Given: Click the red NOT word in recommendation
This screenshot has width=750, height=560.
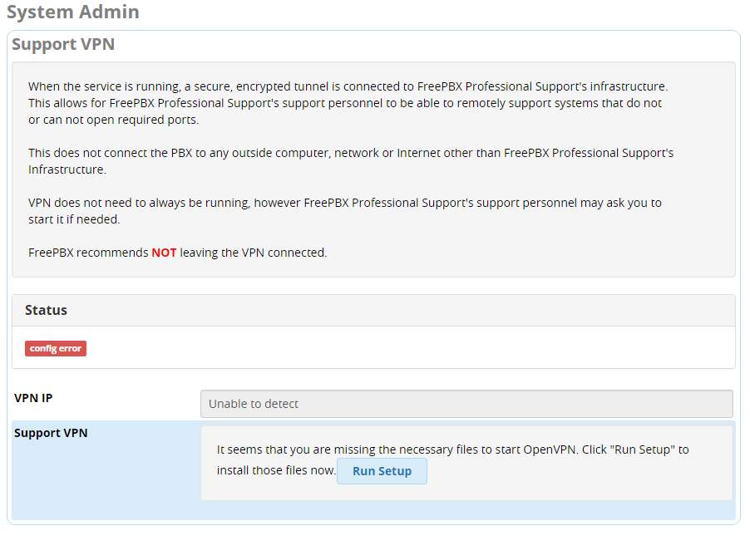Looking at the screenshot, I should point(164,253).
